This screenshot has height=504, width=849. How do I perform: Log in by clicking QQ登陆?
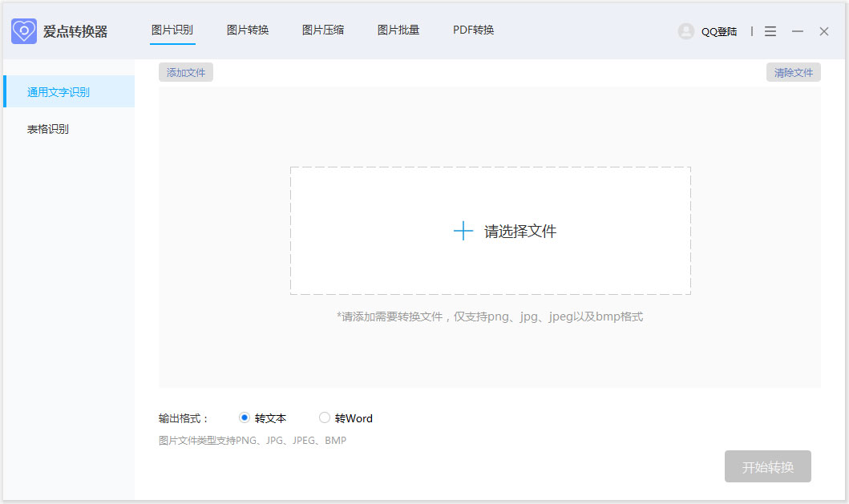(x=718, y=31)
